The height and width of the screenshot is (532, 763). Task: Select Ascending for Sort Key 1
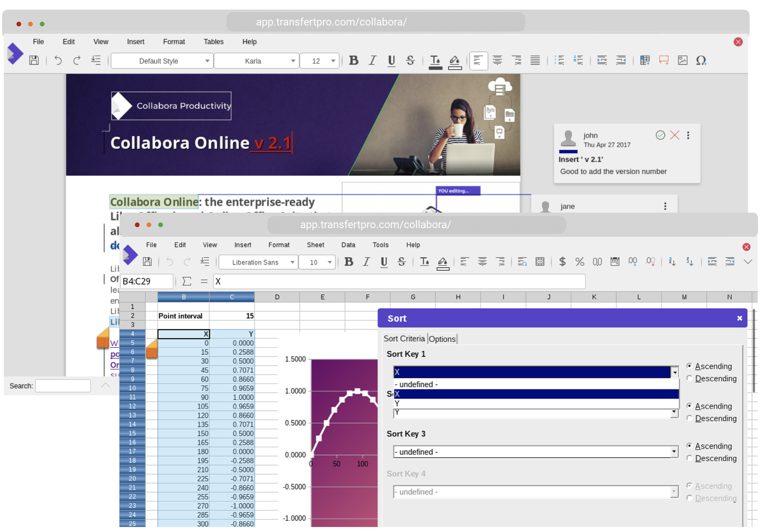point(689,366)
